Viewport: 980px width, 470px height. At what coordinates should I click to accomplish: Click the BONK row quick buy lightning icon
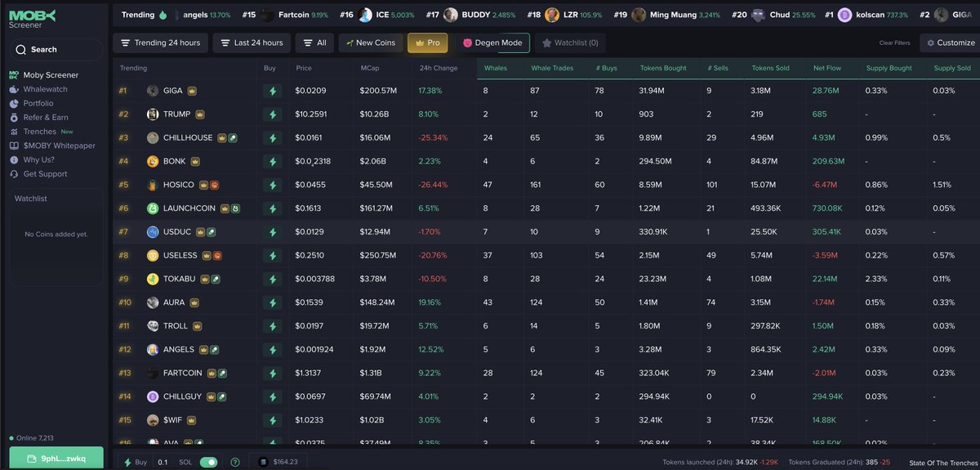pos(273,161)
